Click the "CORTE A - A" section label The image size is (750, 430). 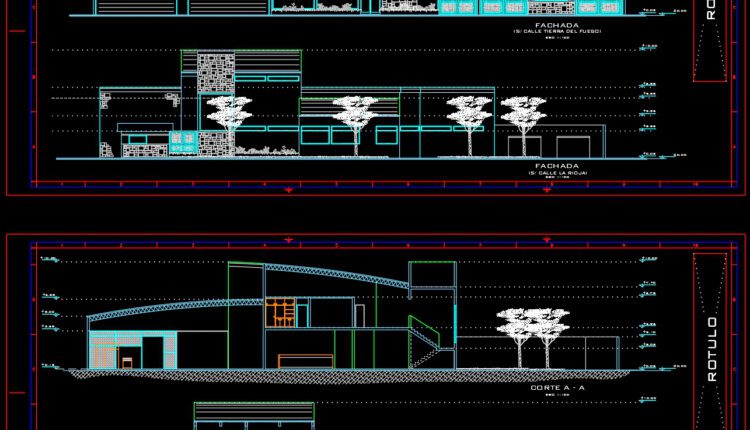pyautogui.click(x=557, y=388)
